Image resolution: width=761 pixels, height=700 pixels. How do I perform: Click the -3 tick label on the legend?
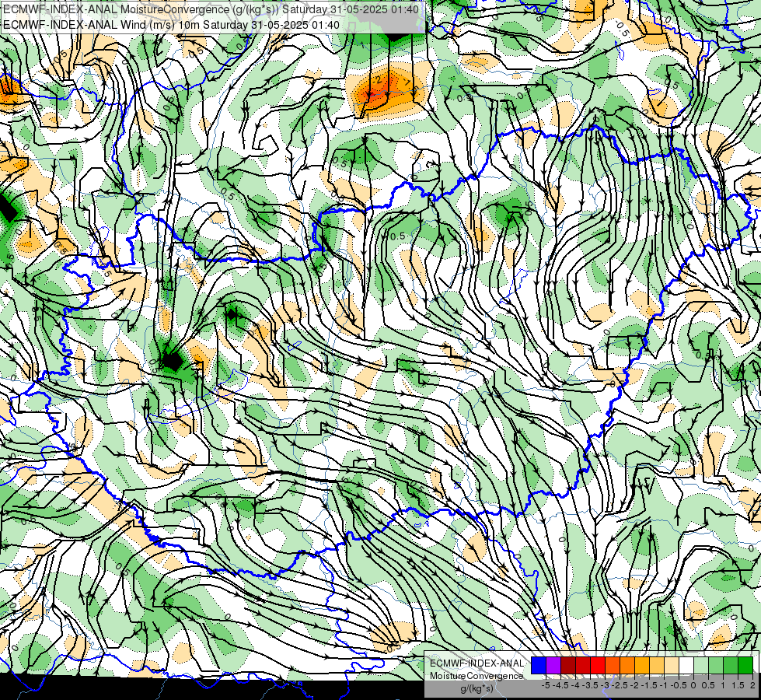[605, 685]
